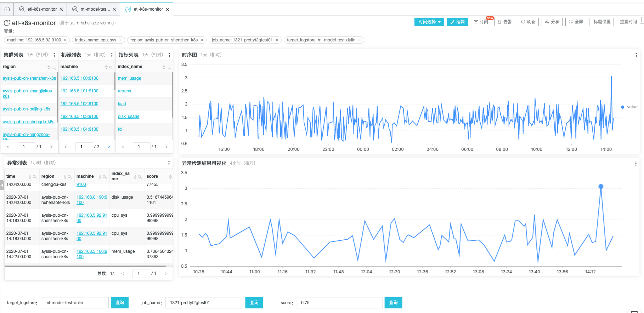
Task: Sort the index_name column in 指标列表
Action: pyautogui.click(x=164, y=67)
